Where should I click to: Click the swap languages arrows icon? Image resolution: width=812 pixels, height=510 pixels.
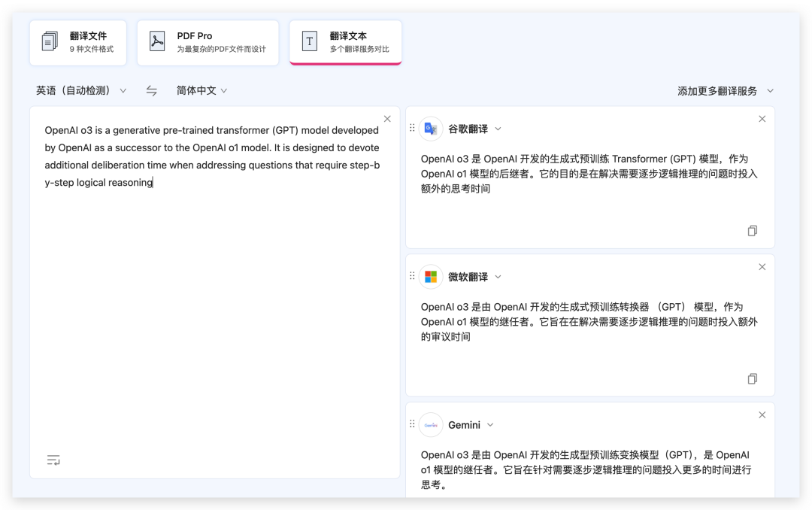[x=151, y=91]
